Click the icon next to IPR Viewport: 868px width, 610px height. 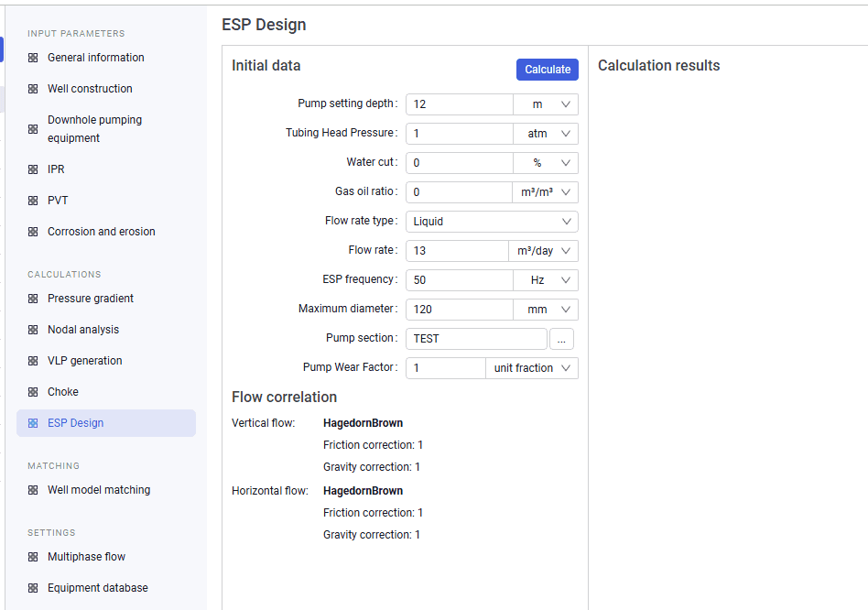(33, 169)
